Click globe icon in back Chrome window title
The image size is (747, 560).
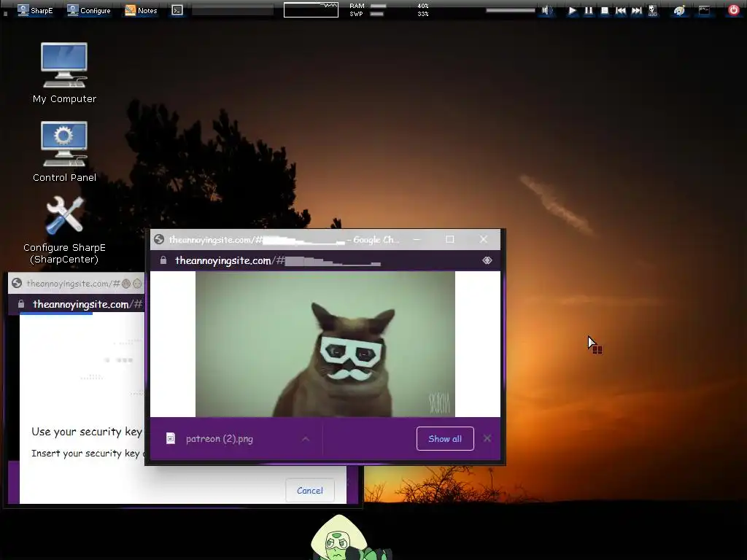tap(17, 284)
